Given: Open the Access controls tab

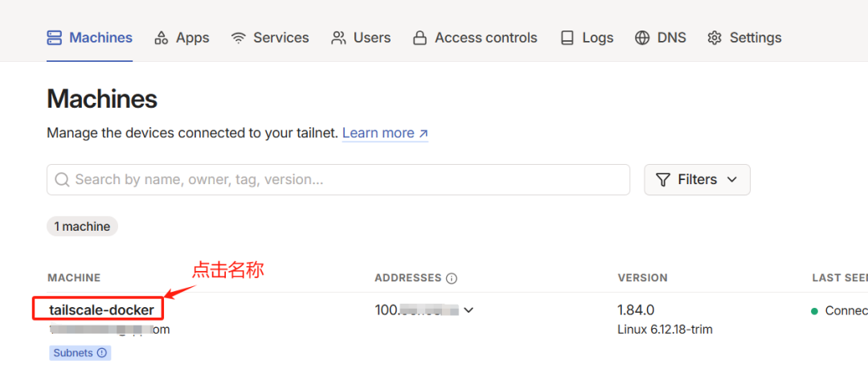Looking at the screenshot, I should coord(475,38).
